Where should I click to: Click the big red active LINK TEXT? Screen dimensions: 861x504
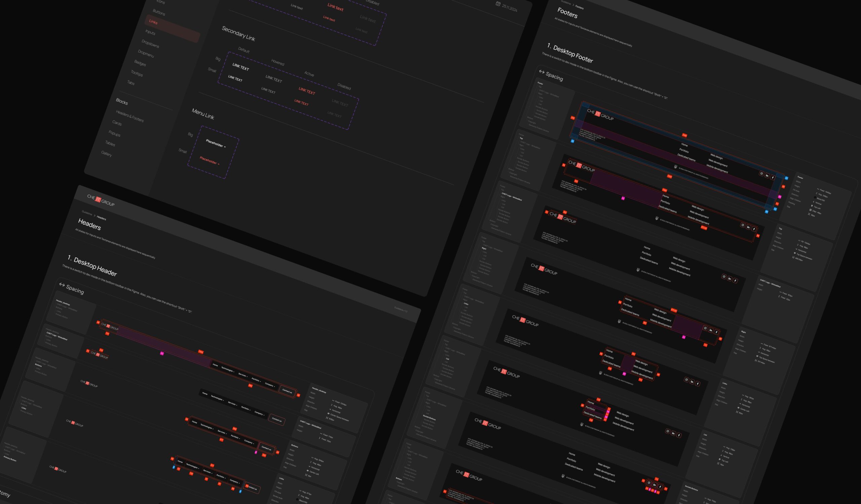(307, 91)
